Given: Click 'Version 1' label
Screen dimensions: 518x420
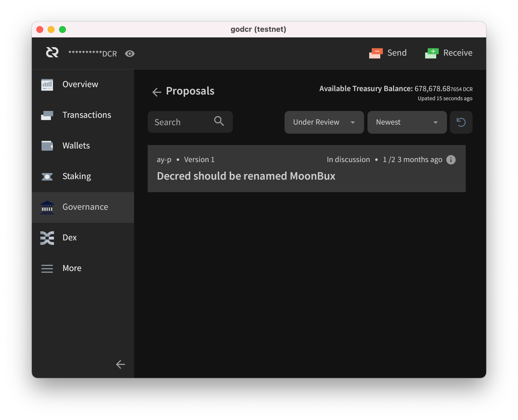Looking at the screenshot, I should tap(199, 159).
